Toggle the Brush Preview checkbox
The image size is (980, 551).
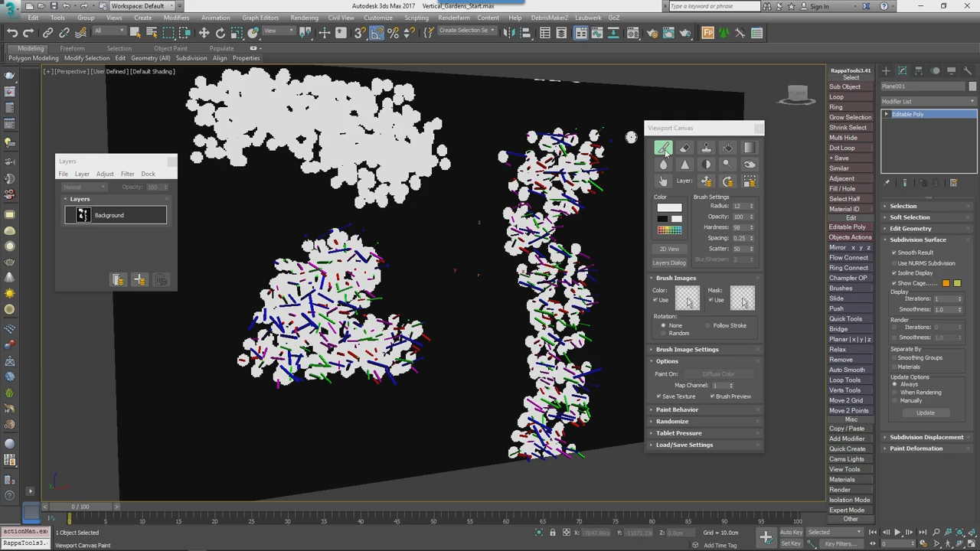point(713,396)
